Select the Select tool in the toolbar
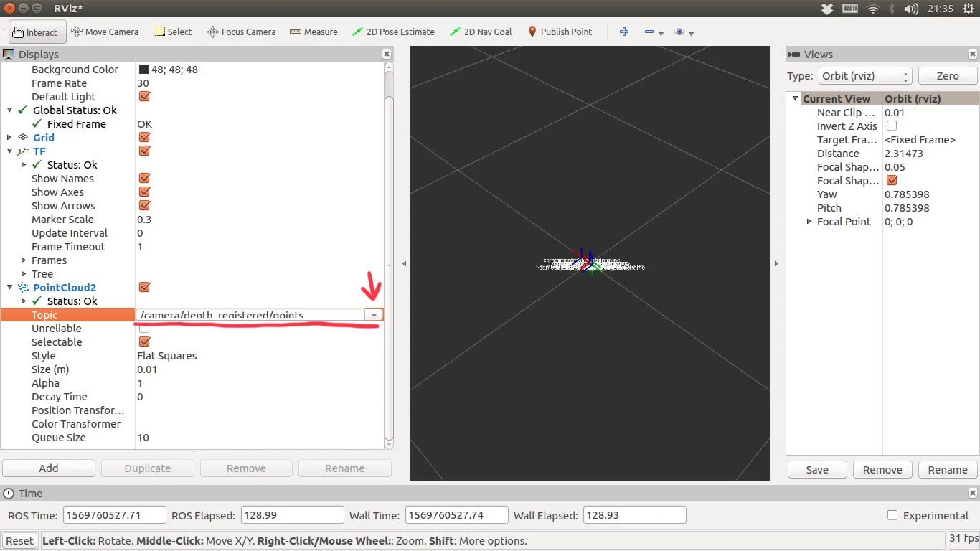Viewport: 980px width, 551px height. [172, 32]
